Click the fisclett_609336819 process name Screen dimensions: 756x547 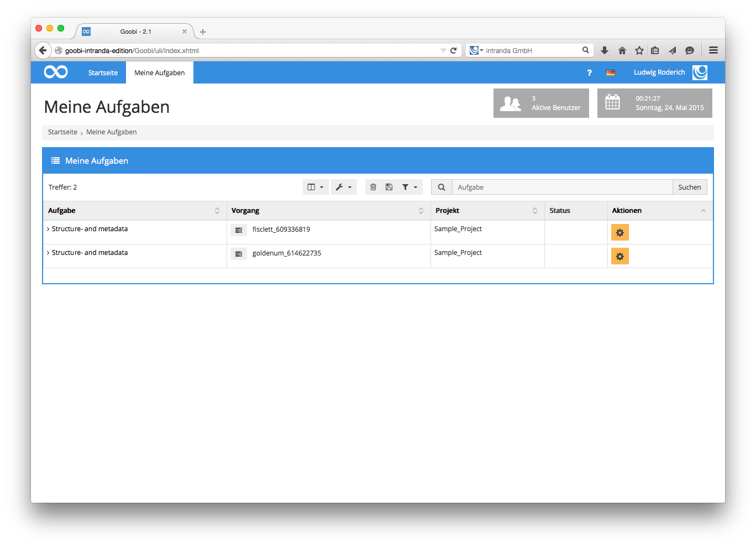point(281,230)
